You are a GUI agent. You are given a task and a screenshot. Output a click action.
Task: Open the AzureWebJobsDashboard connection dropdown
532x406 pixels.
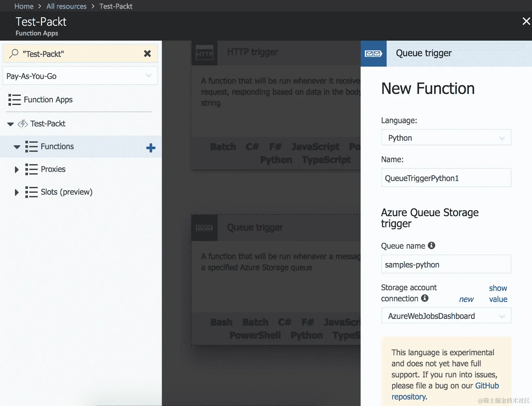[x=446, y=316]
